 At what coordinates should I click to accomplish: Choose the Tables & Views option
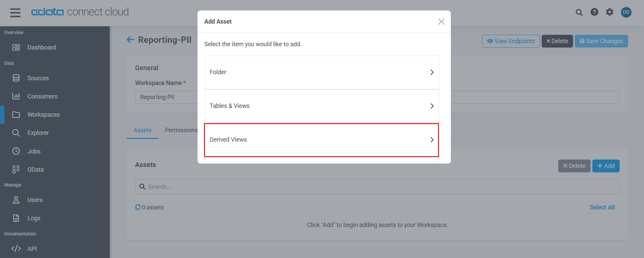point(321,106)
